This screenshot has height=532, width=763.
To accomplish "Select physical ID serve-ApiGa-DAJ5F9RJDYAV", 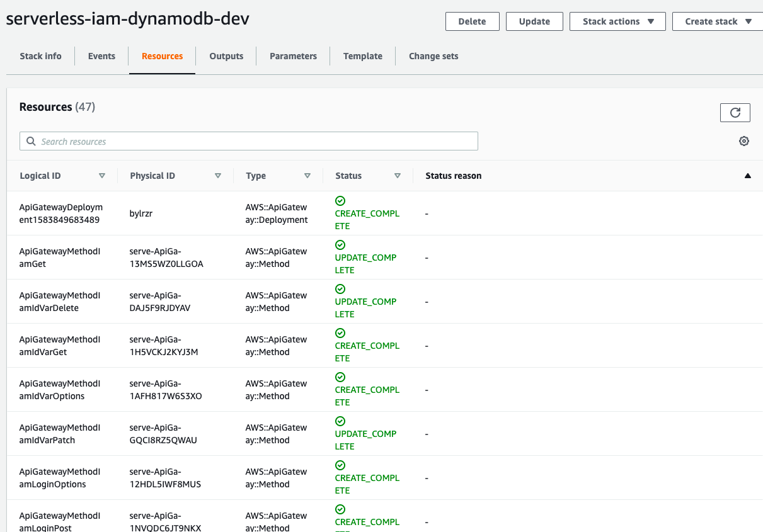I will coord(160,302).
